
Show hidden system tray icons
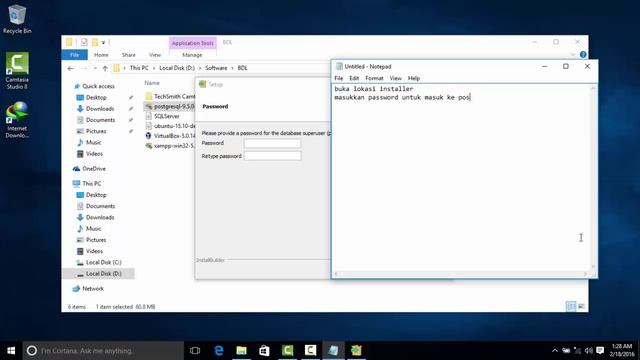[554, 351]
